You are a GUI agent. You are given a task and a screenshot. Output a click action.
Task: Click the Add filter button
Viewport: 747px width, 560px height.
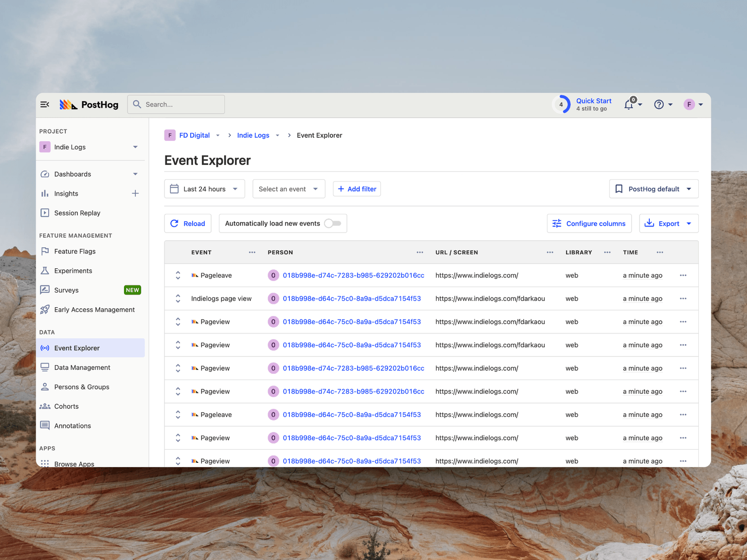click(356, 189)
